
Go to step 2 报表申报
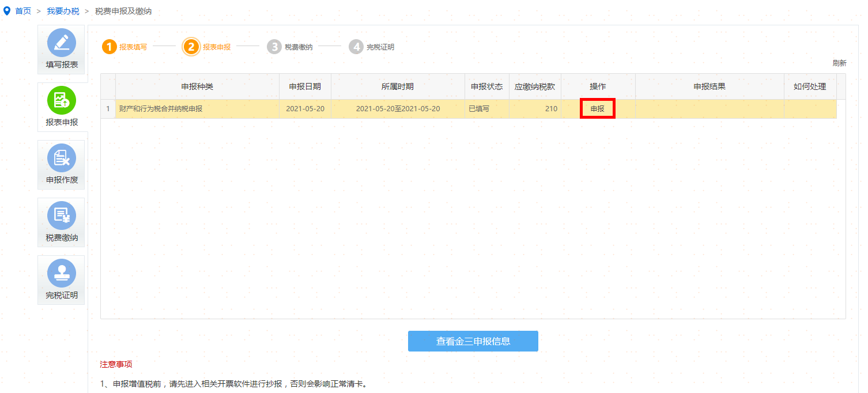tap(207, 47)
